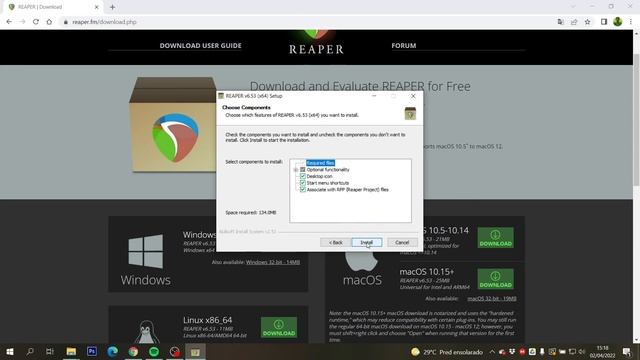Image resolution: width=640 pixels, height=360 pixels.
Task: Toggle Associate with RPP files checkbox
Action: pyautogui.click(x=303, y=189)
